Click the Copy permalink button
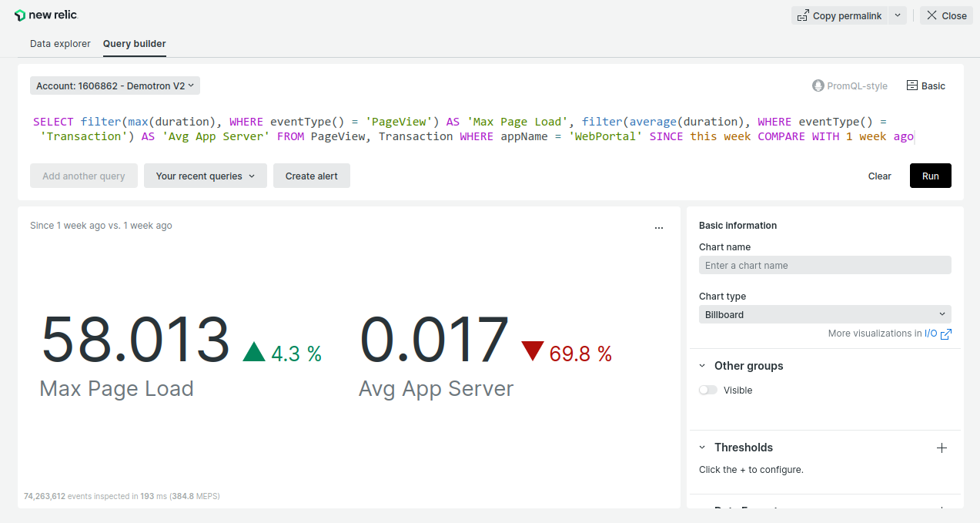The height and width of the screenshot is (523, 980). [839, 15]
